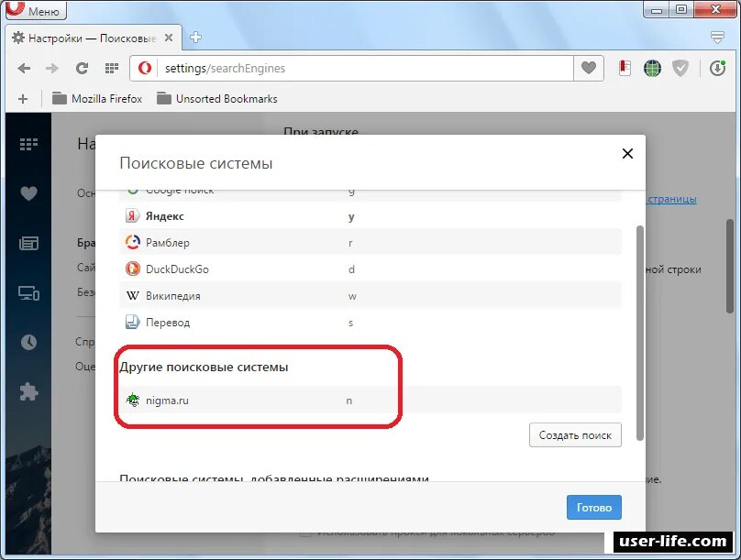This screenshot has width=741, height=560.
Task: Select the nigma.ru search engine row
Action: pyautogui.click(x=370, y=401)
